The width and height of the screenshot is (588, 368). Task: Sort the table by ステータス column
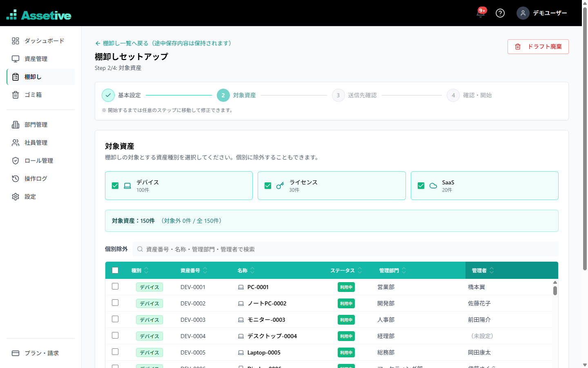(x=346, y=270)
